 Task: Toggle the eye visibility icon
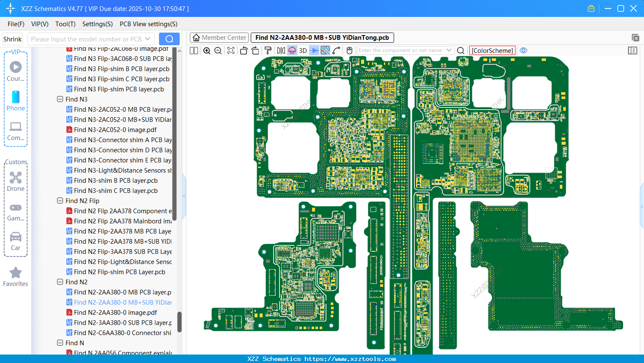point(523,50)
